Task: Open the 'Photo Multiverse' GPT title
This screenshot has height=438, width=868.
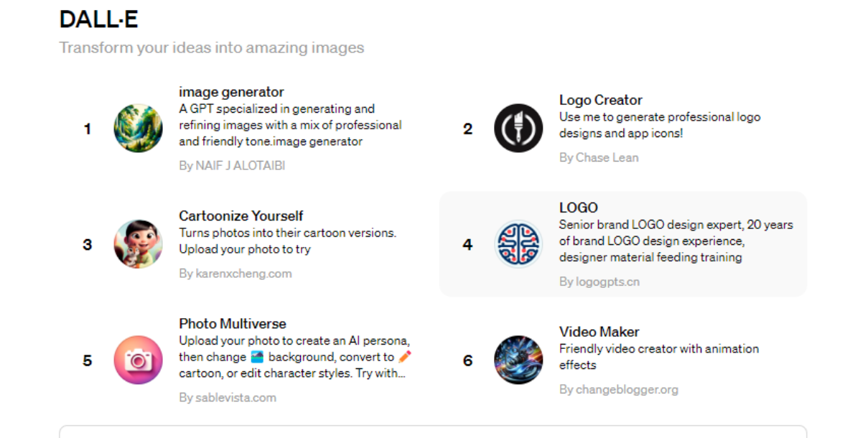Action: pos(233,323)
